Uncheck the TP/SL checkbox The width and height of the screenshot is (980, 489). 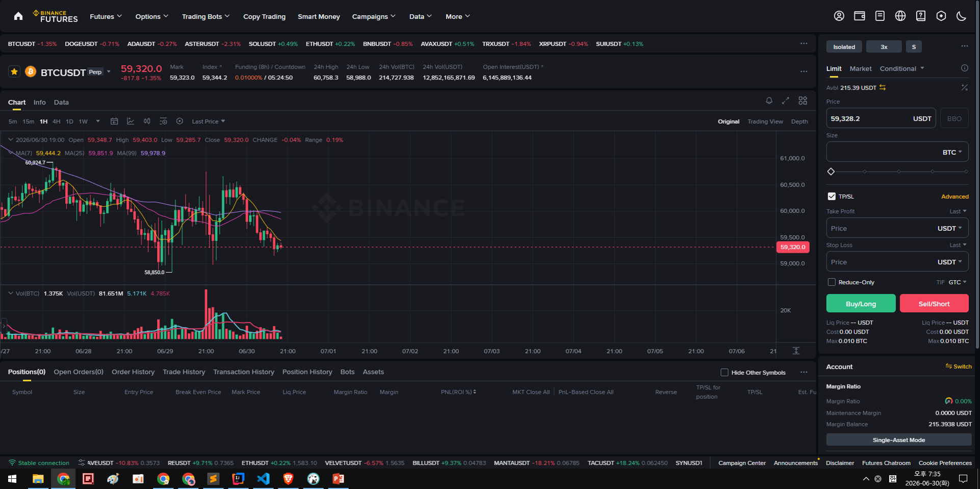832,197
